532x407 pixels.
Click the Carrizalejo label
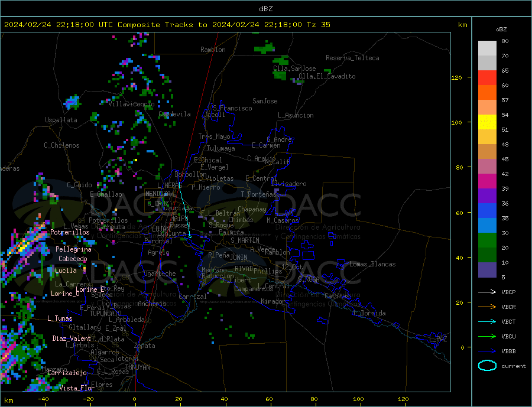click(67, 373)
